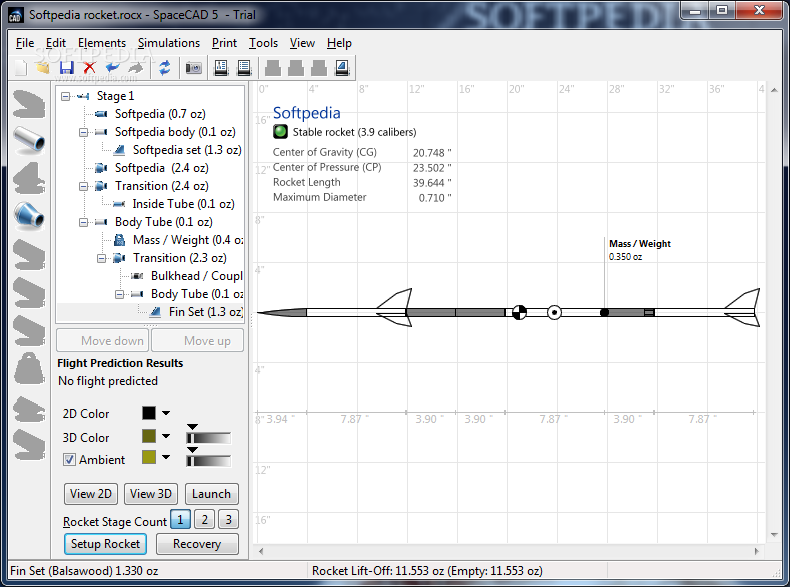
Task: Click the tube icon beside Inside Tube
Action: click(x=119, y=204)
